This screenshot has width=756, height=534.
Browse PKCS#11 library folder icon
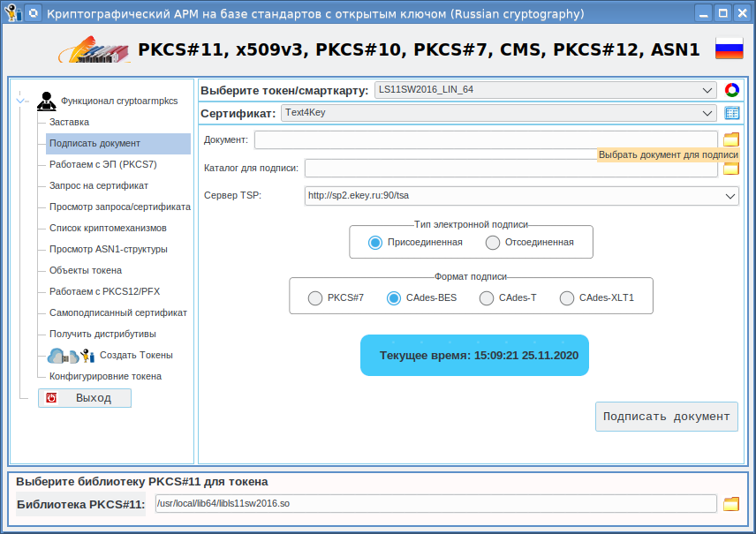coord(730,504)
